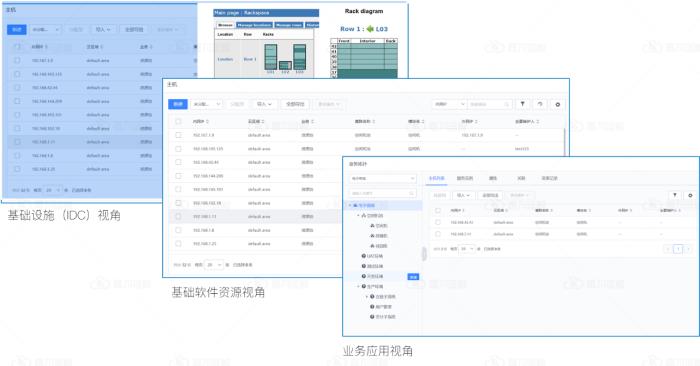Click the green arrow icon beside Row 1 in Rack diagram
Image resolution: width=700 pixels, height=366 pixels.
[370, 29]
